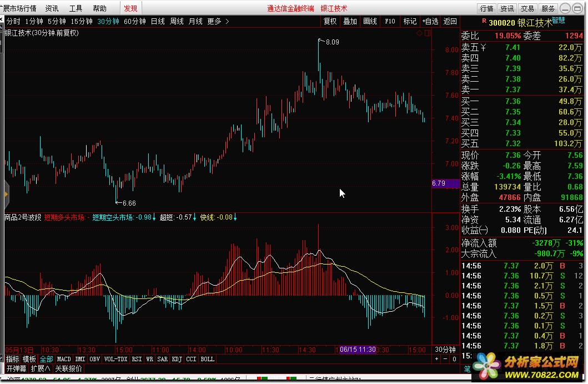Image resolution: width=588 pixels, height=384 pixels.
Task: Click the R marker before stock code 300020
Action: (484, 21)
